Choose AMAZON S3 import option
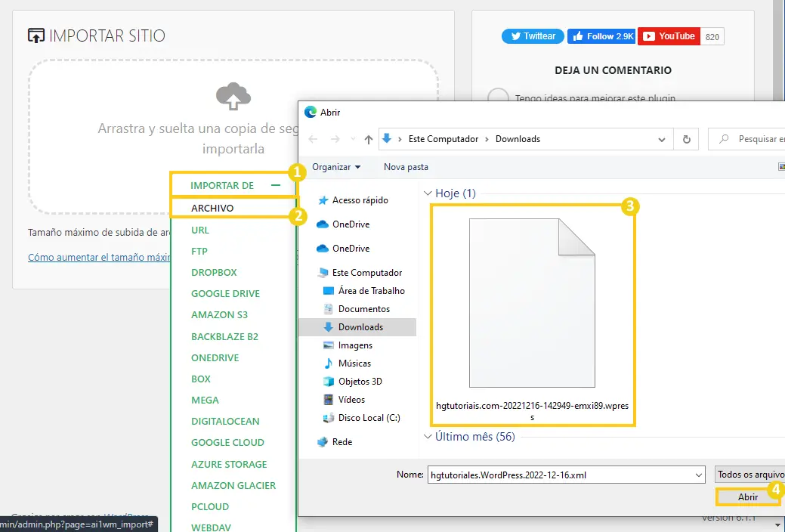The width and height of the screenshot is (785, 532). 219,314
